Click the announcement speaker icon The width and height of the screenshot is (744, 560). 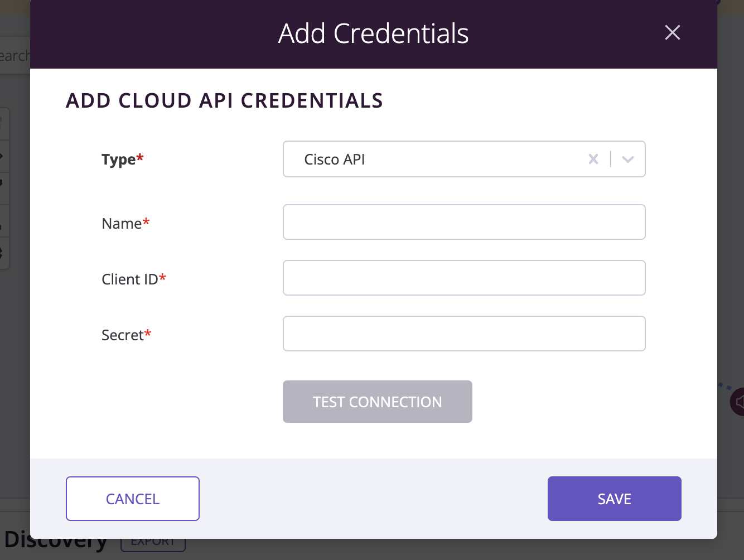[x=738, y=402]
